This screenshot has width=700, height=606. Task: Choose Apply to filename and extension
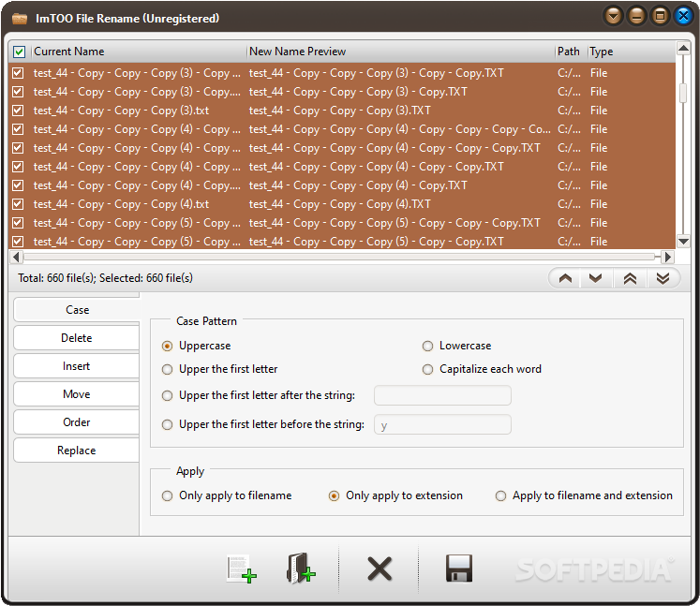point(500,495)
